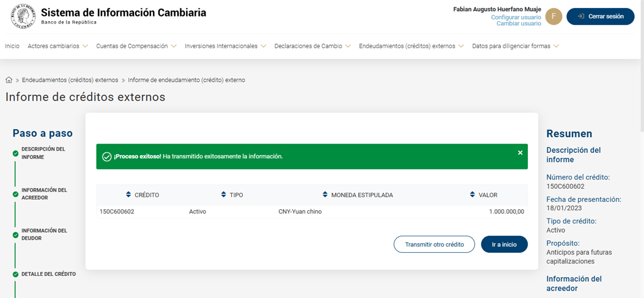Sort table by CRÉDITO column arrows

pyautogui.click(x=128, y=195)
